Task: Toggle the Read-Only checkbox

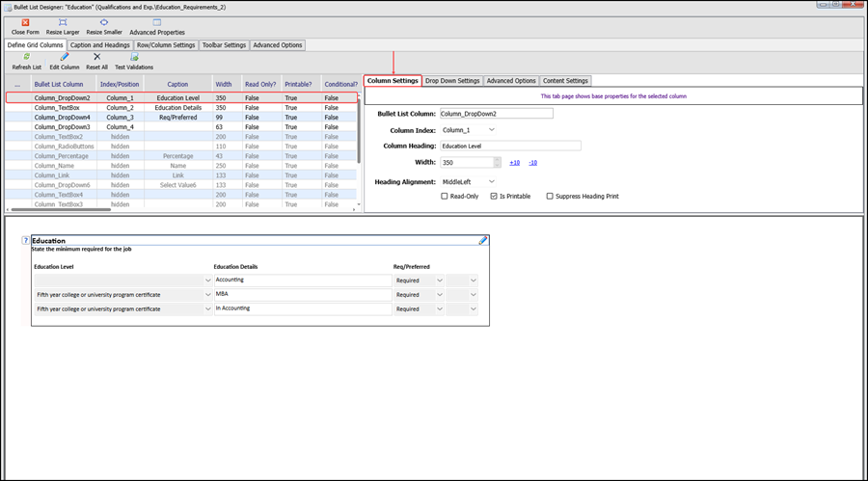Action: [444, 196]
